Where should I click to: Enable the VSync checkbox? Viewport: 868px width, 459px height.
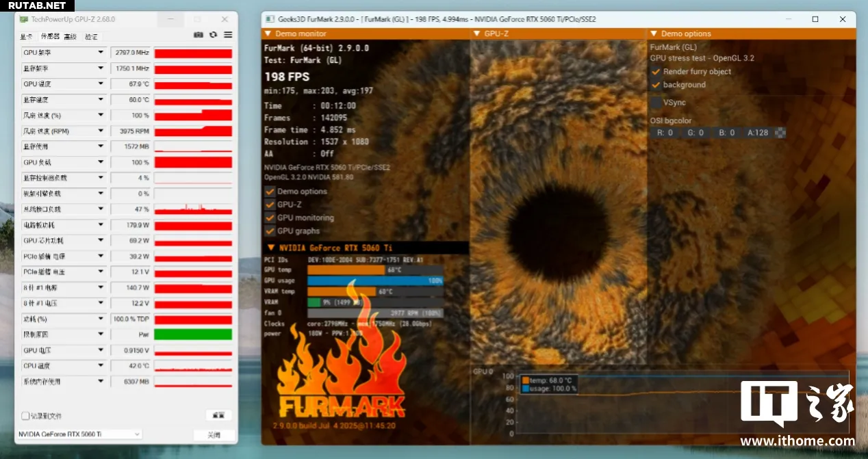[x=656, y=103]
